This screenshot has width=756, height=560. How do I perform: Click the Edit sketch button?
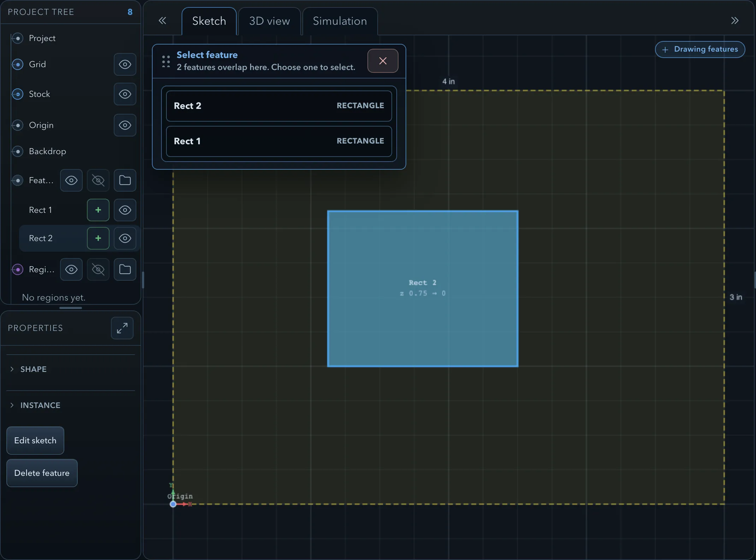pos(35,441)
